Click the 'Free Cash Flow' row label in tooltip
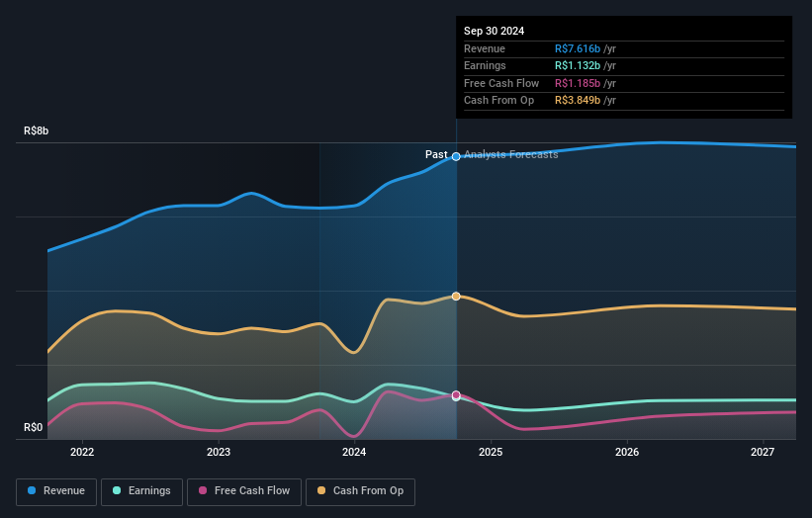 tap(501, 83)
